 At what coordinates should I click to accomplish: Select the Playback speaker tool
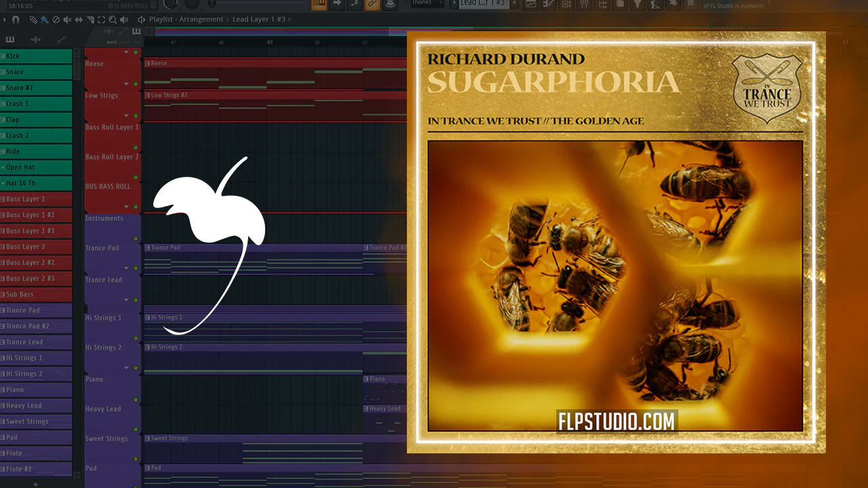pos(125,20)
